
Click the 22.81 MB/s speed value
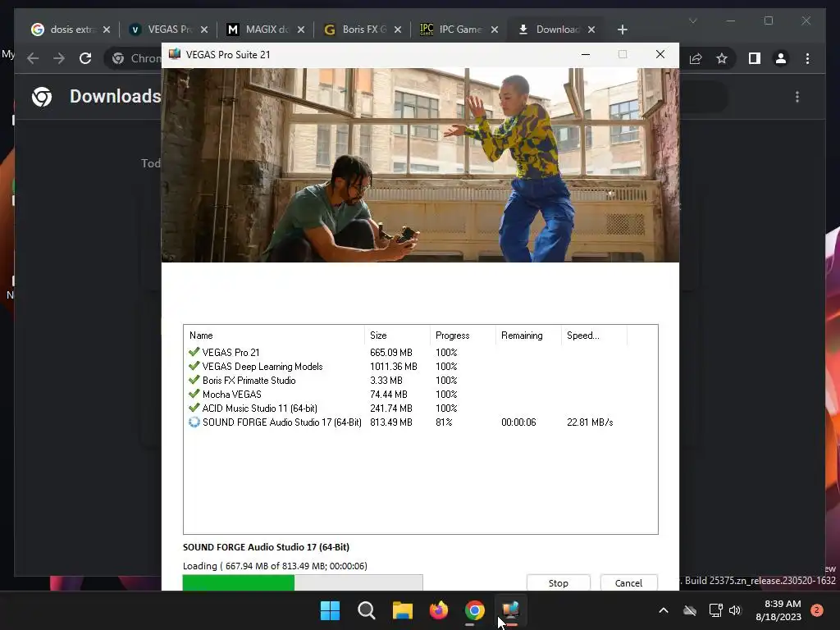(590, 422)
